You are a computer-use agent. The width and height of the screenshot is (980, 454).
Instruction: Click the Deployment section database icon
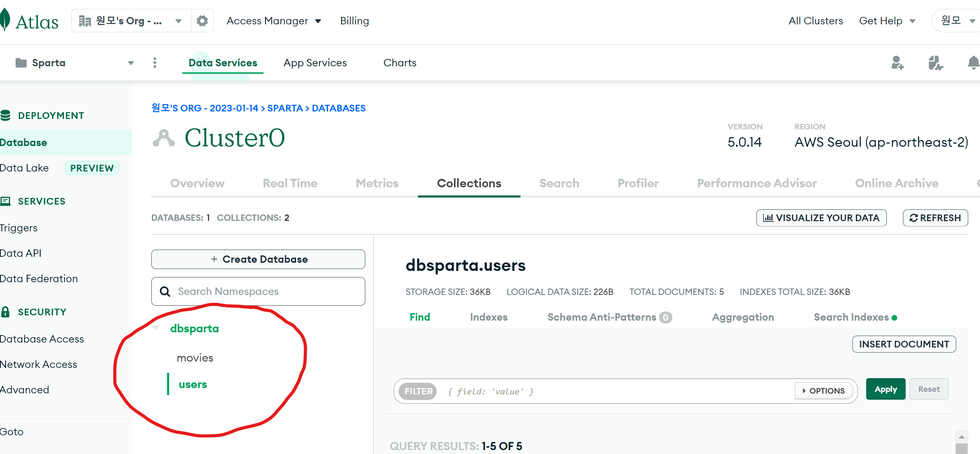(x=5, y=115)
